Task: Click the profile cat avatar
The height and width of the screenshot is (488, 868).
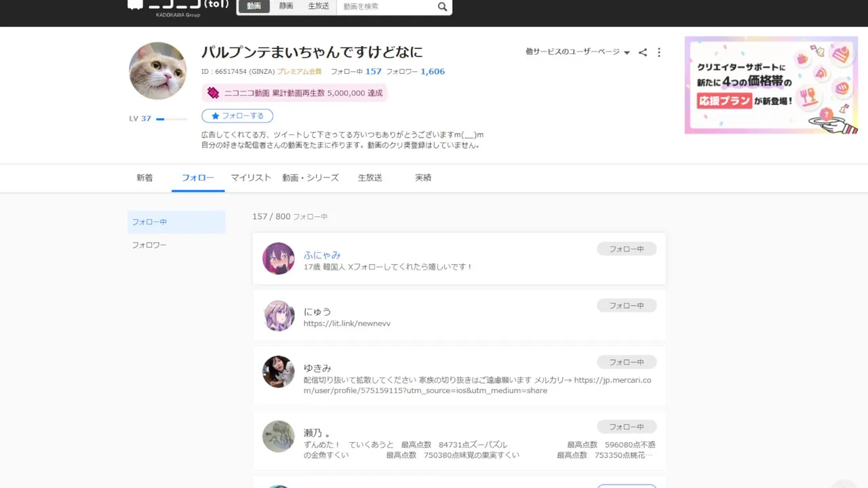Action: pos(158,70)
